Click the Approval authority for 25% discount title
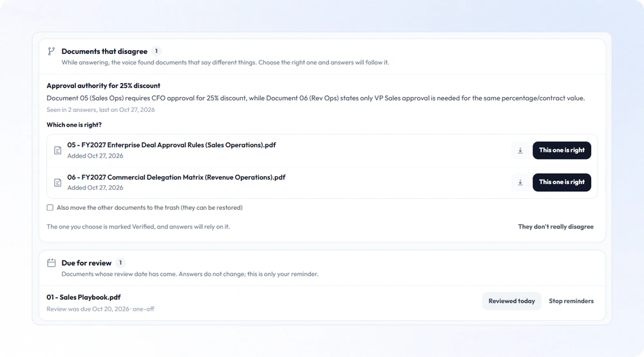644x357 pixels. [103, 86]
